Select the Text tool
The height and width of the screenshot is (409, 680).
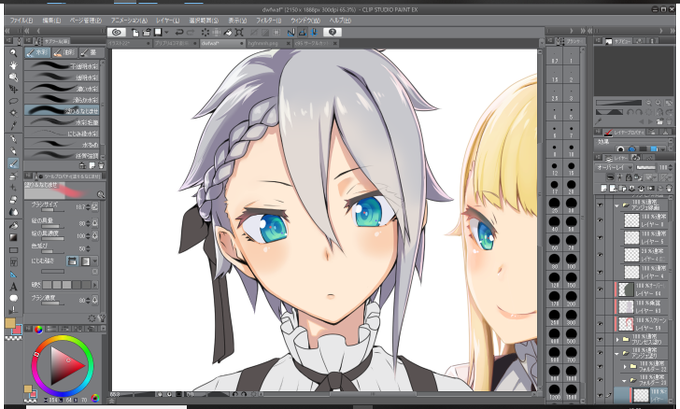pos(13,287)
